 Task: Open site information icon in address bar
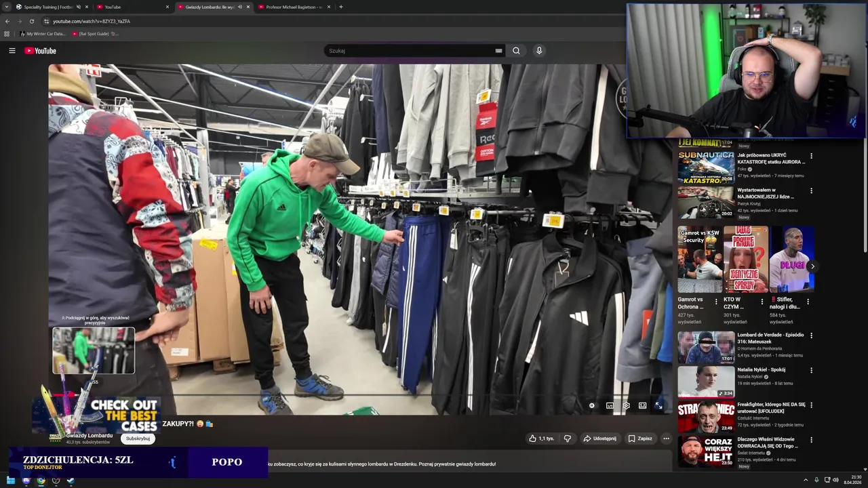pos(46,21)
